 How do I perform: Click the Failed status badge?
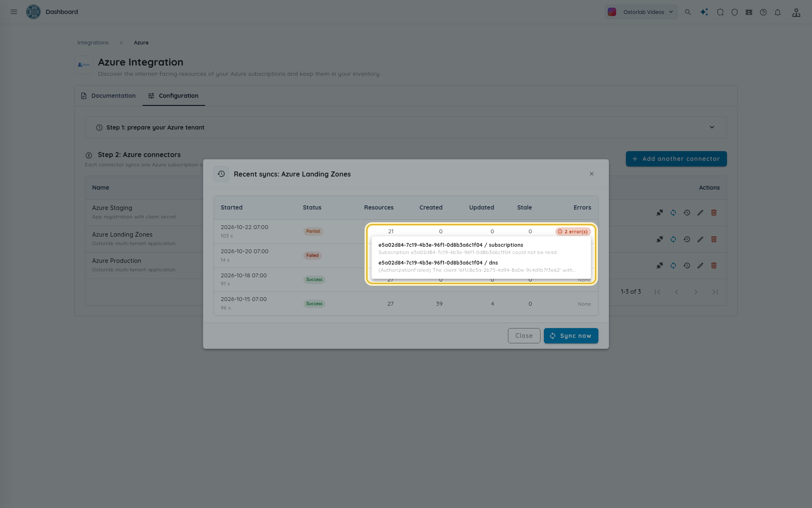(313, 256)
